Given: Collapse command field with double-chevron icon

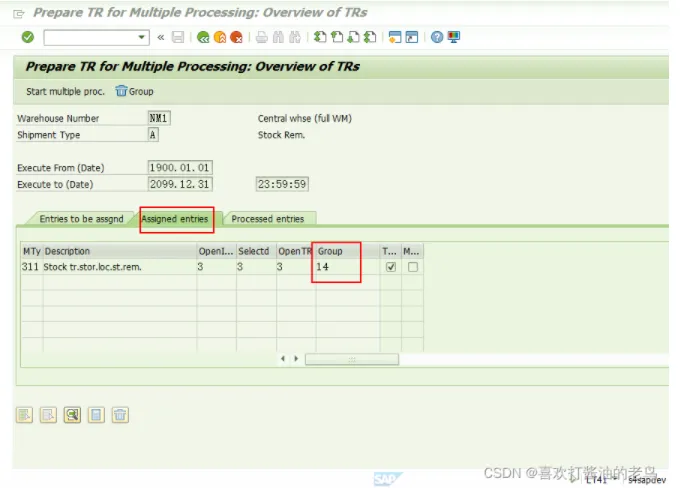Looking at the screenshot, I should click(161, 38).
